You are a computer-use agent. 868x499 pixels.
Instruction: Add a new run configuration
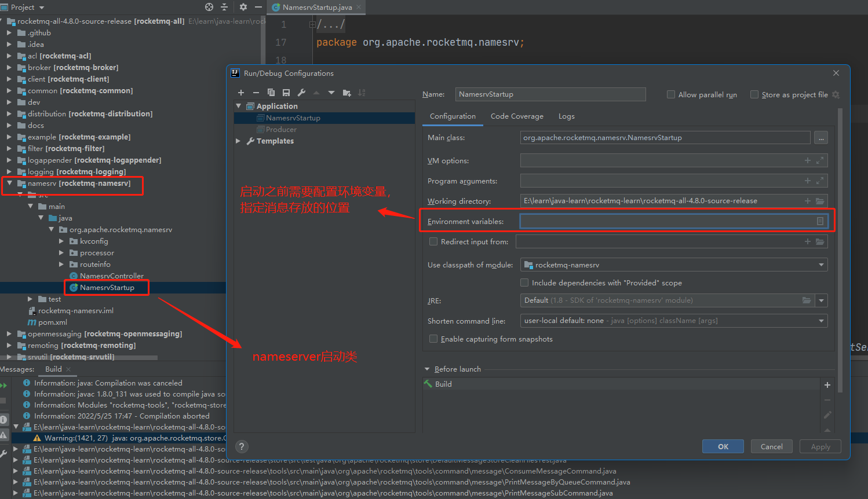pos(241,93)
